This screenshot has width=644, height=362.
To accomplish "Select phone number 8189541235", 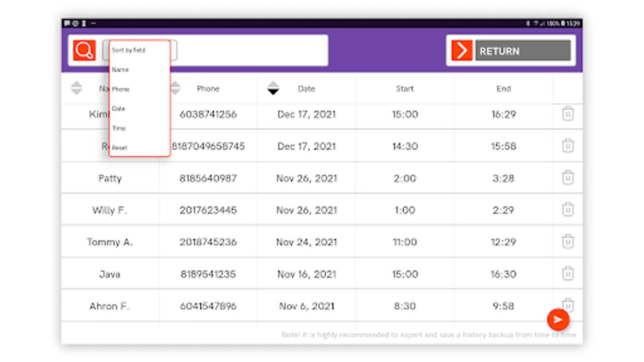I will click(208, 274).
